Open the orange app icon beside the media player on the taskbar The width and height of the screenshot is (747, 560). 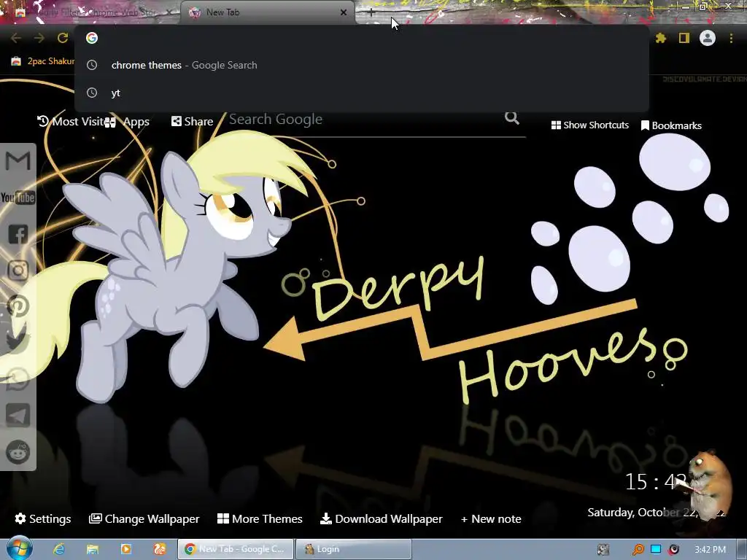click(x=160, y=549)
